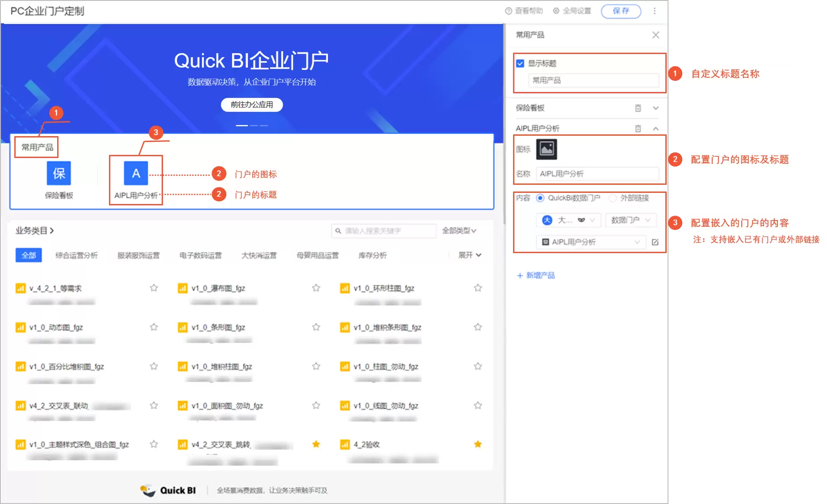Image resolution: width=827 pixels, height=504 pixels.
Task: Open the 全部类型 filter dropdown
Action: (x=459, y=231)
